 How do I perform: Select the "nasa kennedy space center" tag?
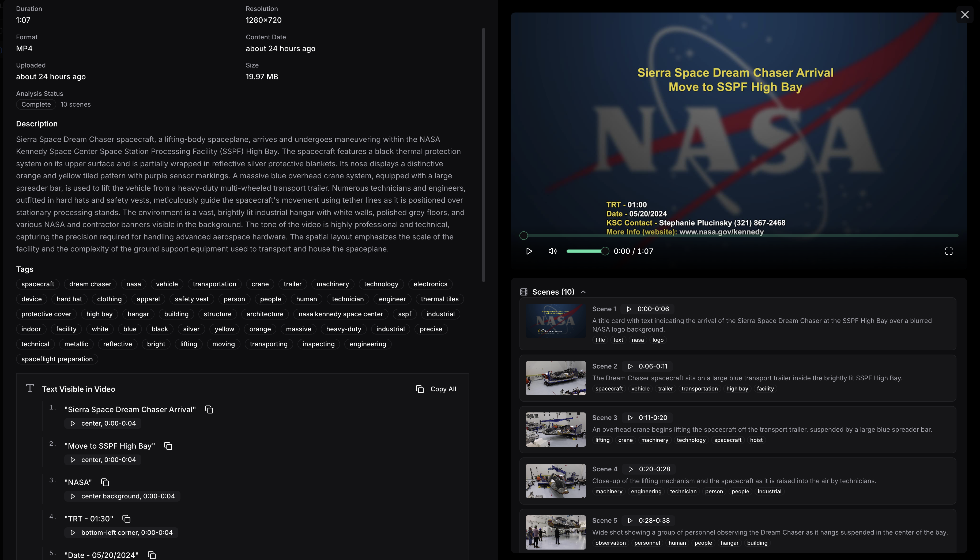(341, 314)
